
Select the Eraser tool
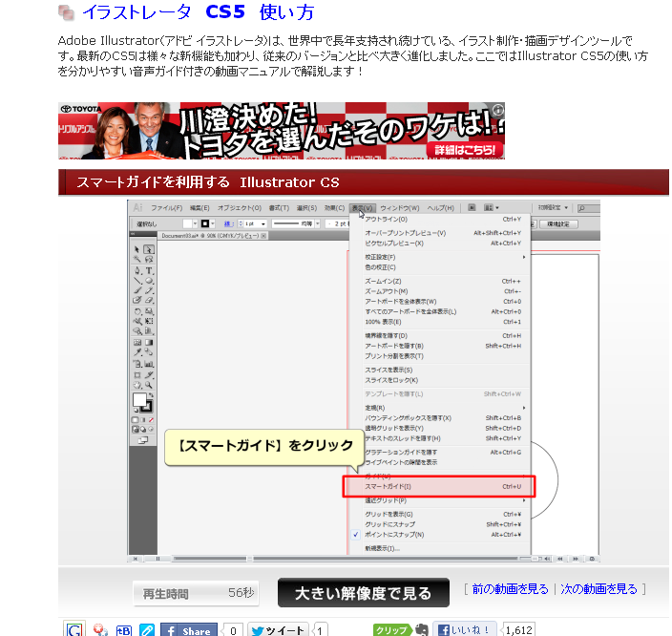click(x=149, y=300)
